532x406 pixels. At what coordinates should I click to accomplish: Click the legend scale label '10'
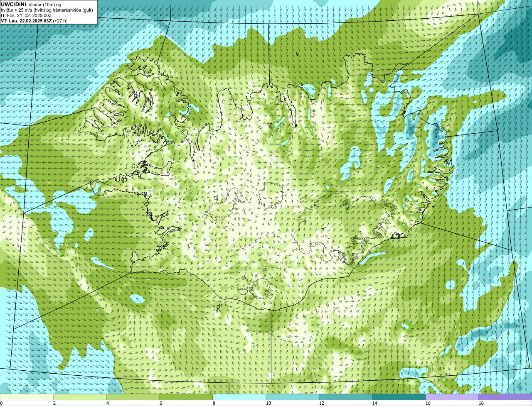tap(268, 403)
